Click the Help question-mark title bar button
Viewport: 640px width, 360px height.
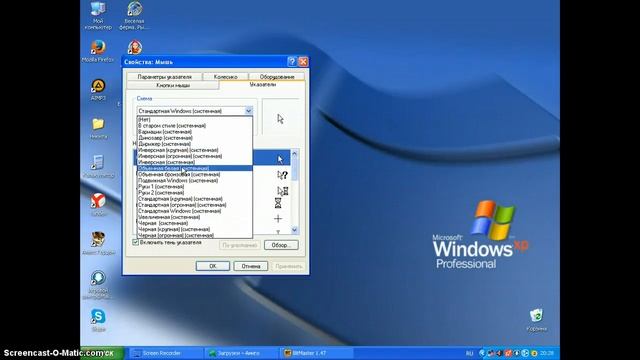[292, 62]
